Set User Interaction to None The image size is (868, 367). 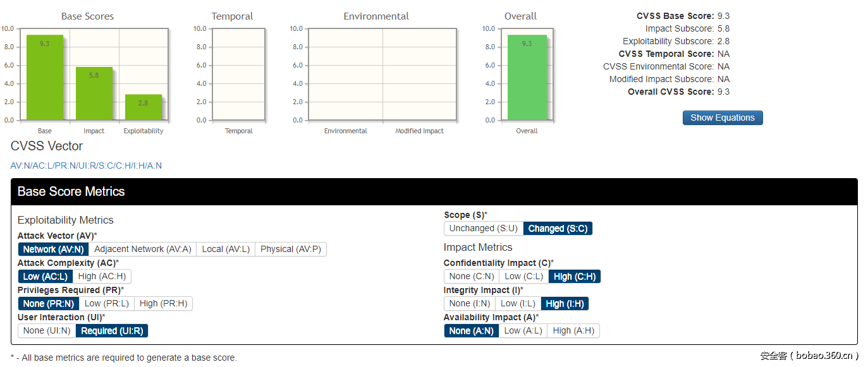(47, 330)
